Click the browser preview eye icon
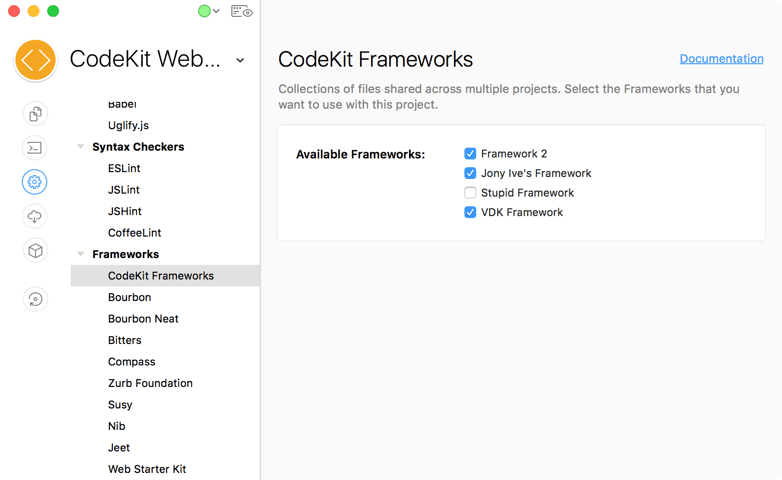Screen dimensions: 782x480 pos(242,11)
